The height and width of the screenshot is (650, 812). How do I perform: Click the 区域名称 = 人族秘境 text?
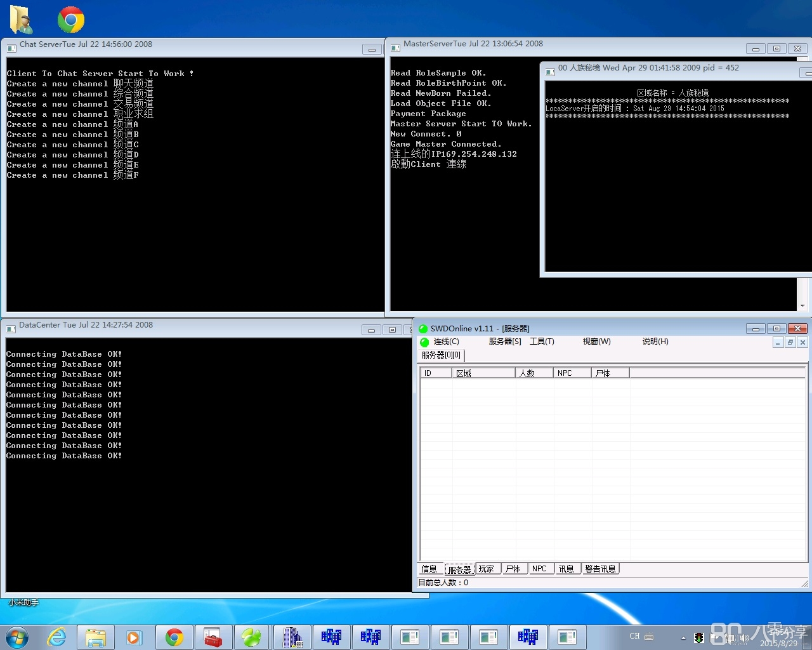pyautogui.click(x=672, y=93)
